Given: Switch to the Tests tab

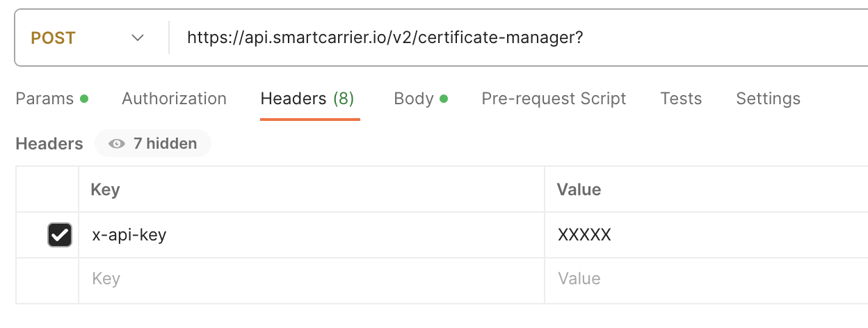Looking at the screenshot, I should pos(681,99).
